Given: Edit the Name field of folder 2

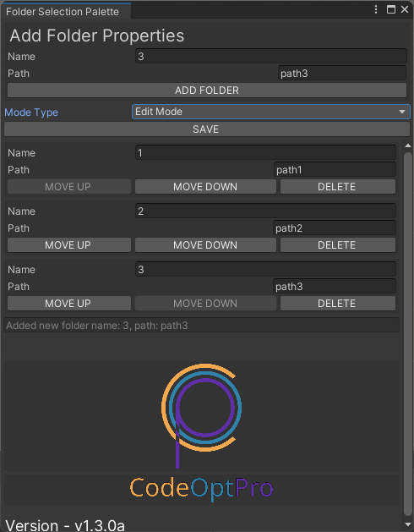Looking at the screenshot, I should [x=265, y=211].
